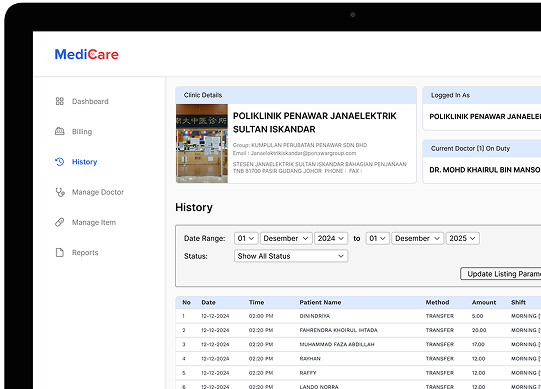
Task: Go to the Reports section
Action: pyautogui.click(x=85, y=253)
